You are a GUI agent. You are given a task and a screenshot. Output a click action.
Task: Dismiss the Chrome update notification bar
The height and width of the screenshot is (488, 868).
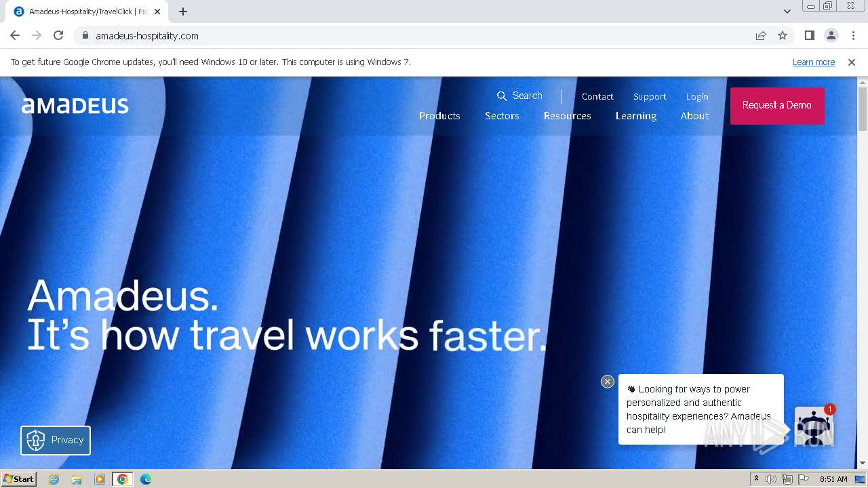pos(852,62)
